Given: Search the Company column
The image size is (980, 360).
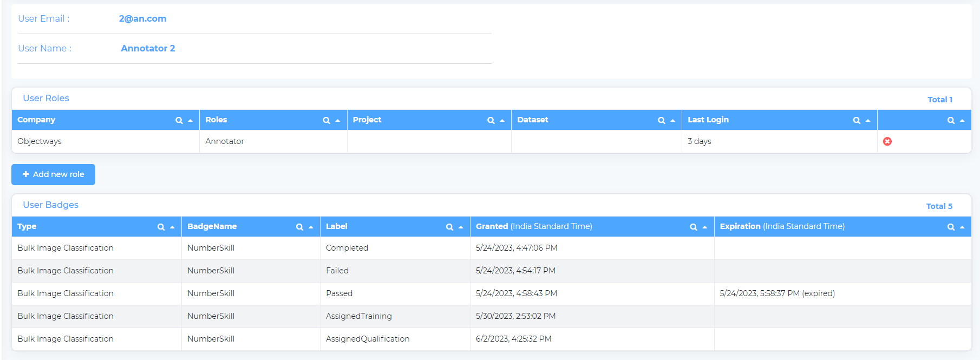Looking at the screenshot, I should pos(179,120).
